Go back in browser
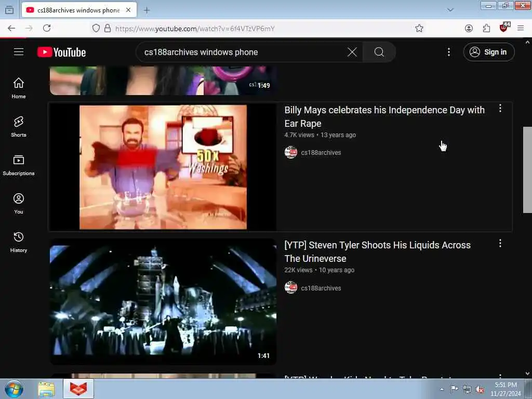 (x=11, y=29)
